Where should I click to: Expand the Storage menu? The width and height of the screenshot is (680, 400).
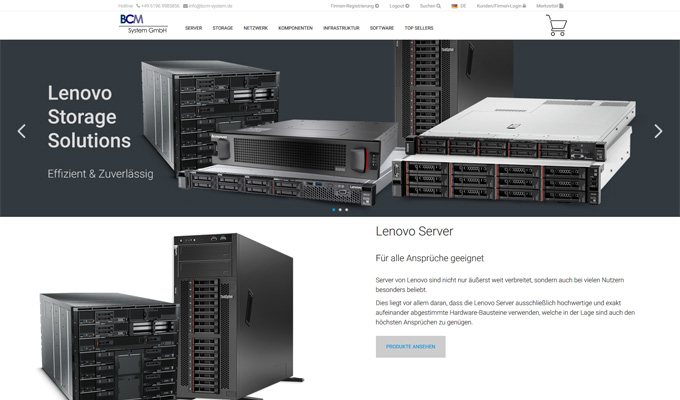(x=222, y=28)
